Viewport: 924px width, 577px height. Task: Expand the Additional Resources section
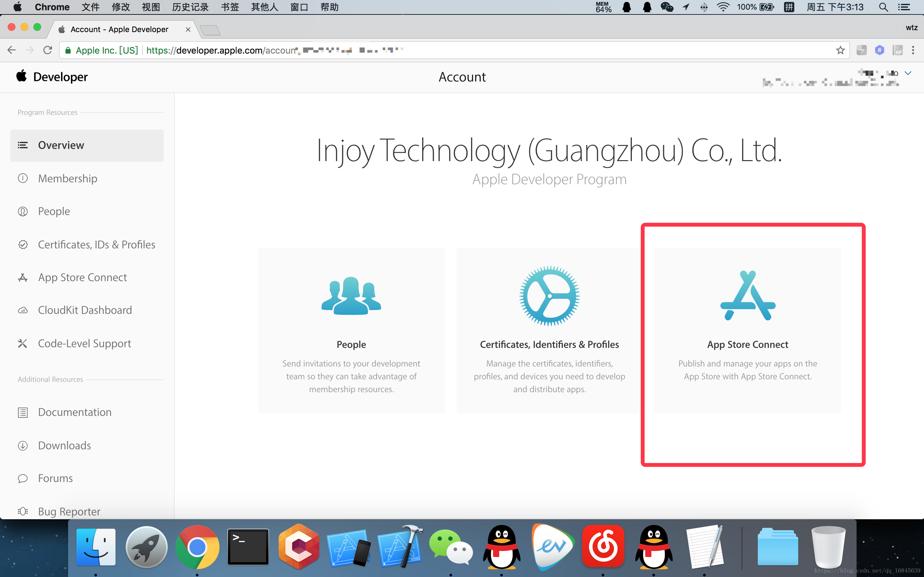(x=50, y=379)
